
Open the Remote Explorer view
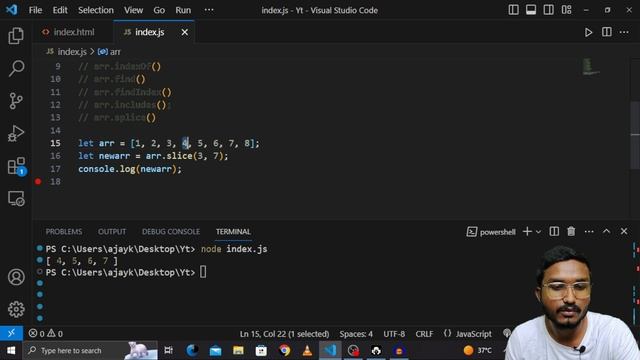click(x=16, y=198)
